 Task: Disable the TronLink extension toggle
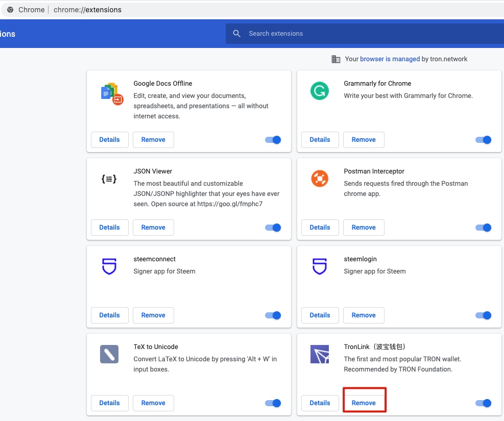pyautogui.click(x=483, y=403)
